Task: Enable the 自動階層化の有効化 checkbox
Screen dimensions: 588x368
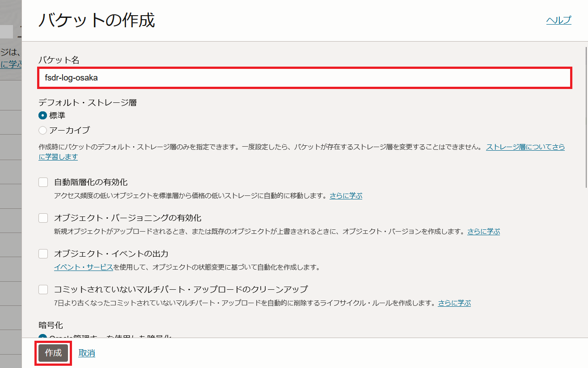Action: point(43,182)
